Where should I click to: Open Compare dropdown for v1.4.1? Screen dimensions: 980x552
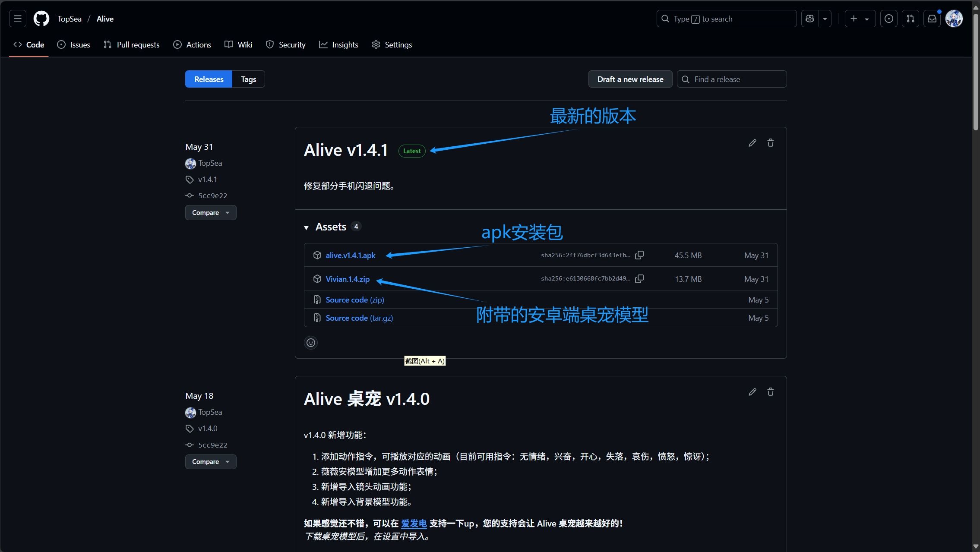click(x=211, y=213)
